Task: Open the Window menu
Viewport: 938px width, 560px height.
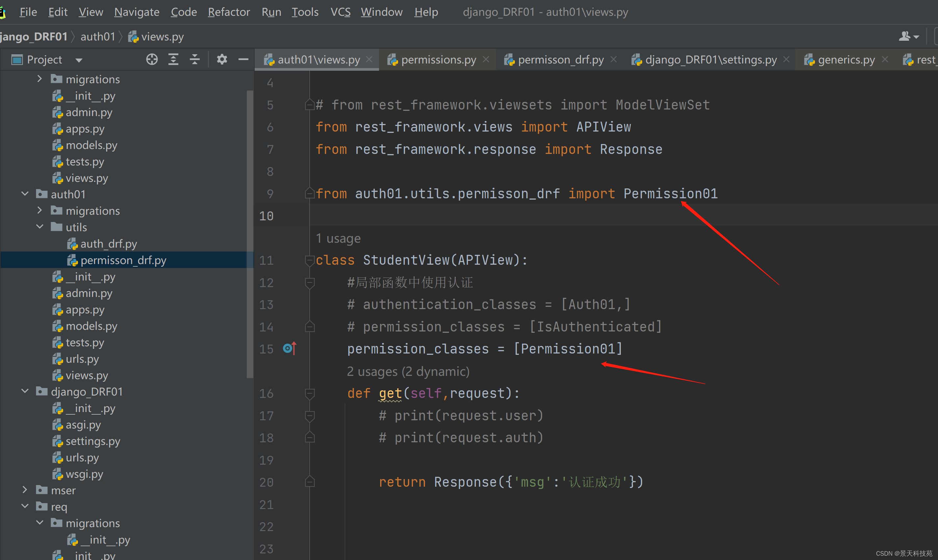Action: point(382,12)
